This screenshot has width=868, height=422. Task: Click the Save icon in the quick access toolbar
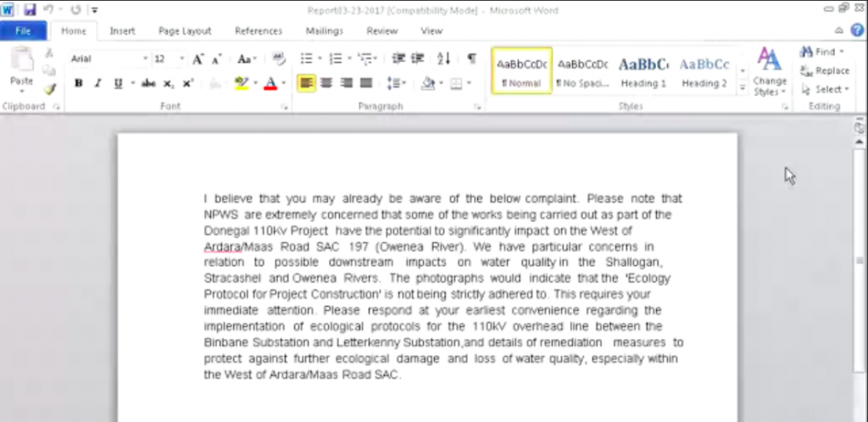[x=31, y=9]
